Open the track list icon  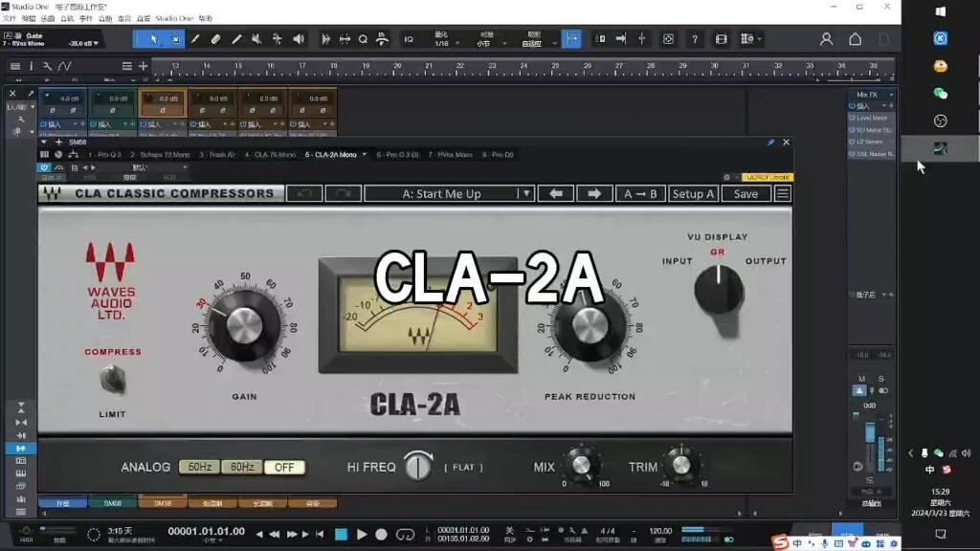15,66
